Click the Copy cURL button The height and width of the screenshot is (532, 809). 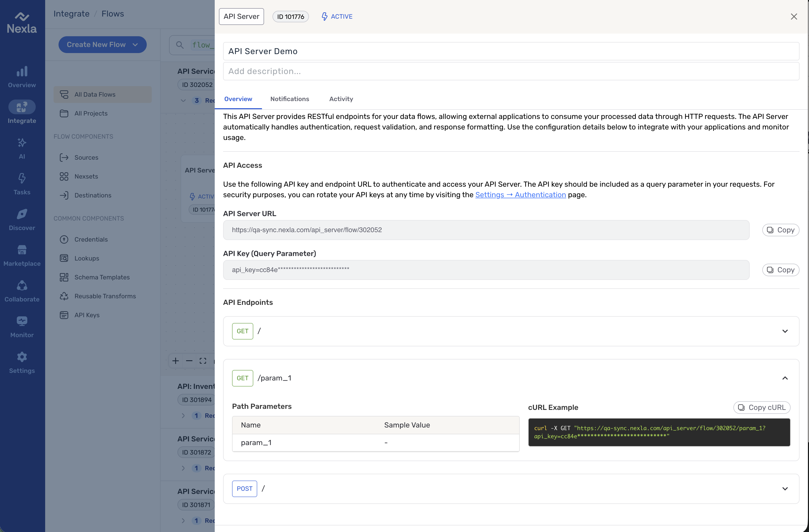(x=761, y=407)
